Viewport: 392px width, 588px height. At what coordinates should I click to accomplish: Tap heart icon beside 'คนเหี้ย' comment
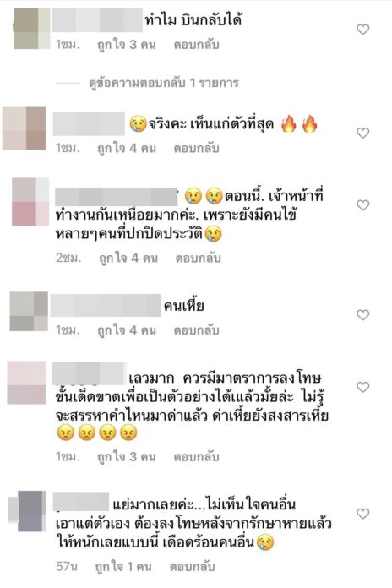(362, 315)
